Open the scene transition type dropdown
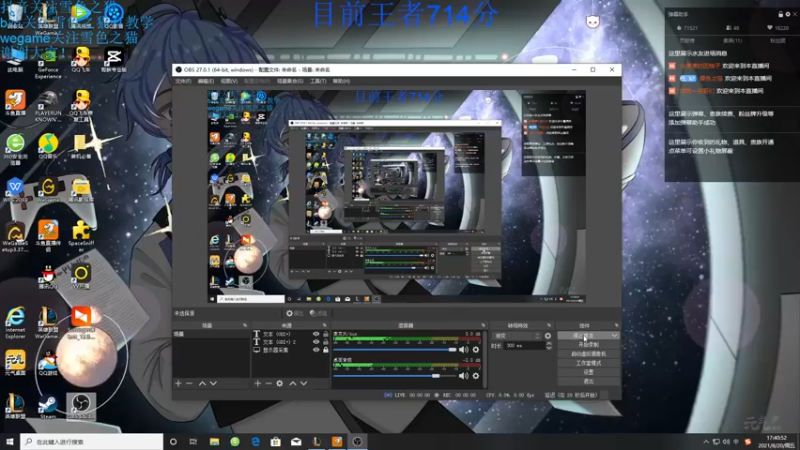 click(x=516, y=336)
